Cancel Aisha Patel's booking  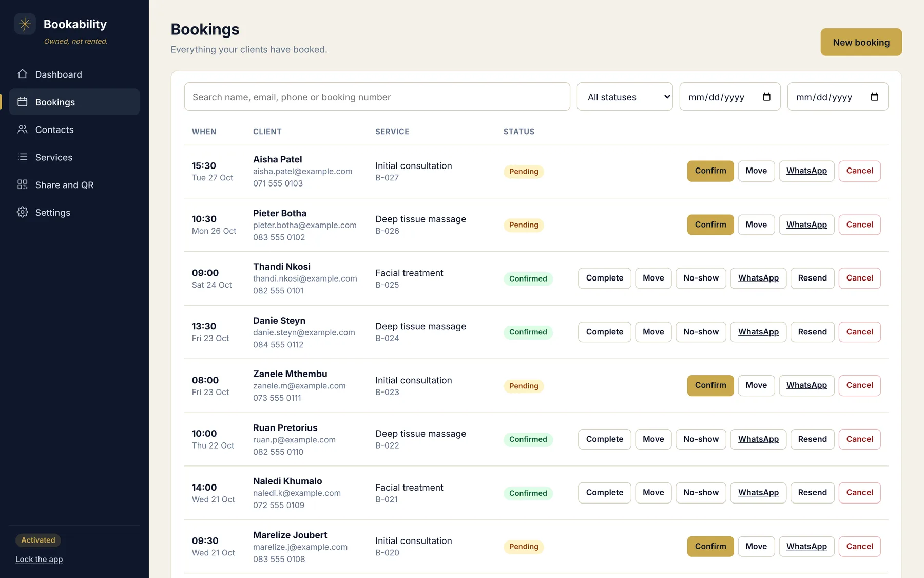859,171
